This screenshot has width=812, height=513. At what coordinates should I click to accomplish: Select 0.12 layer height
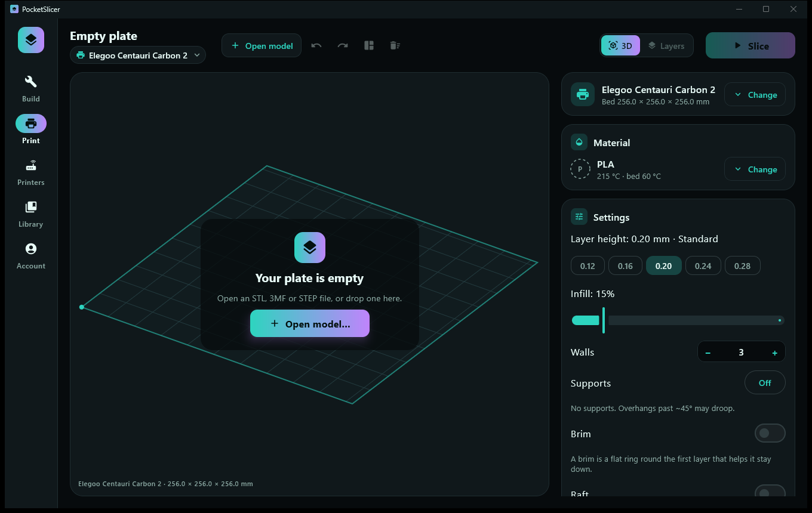[588, 265]
